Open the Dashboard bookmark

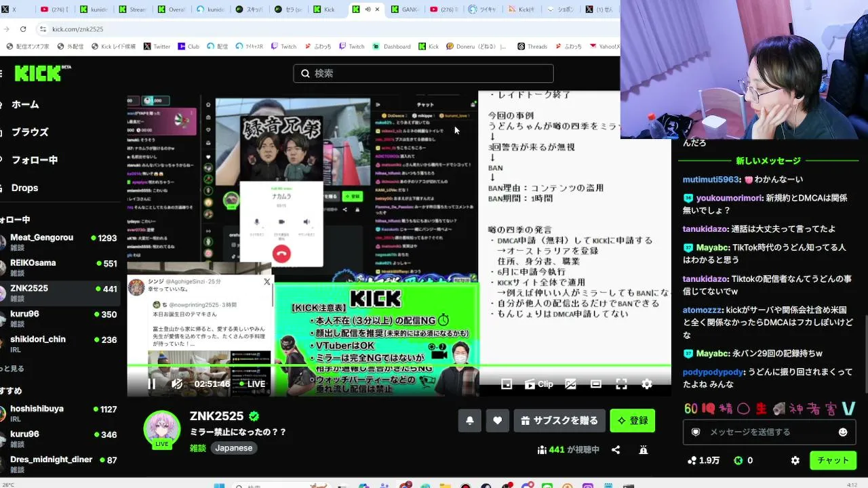pos(391,47)
